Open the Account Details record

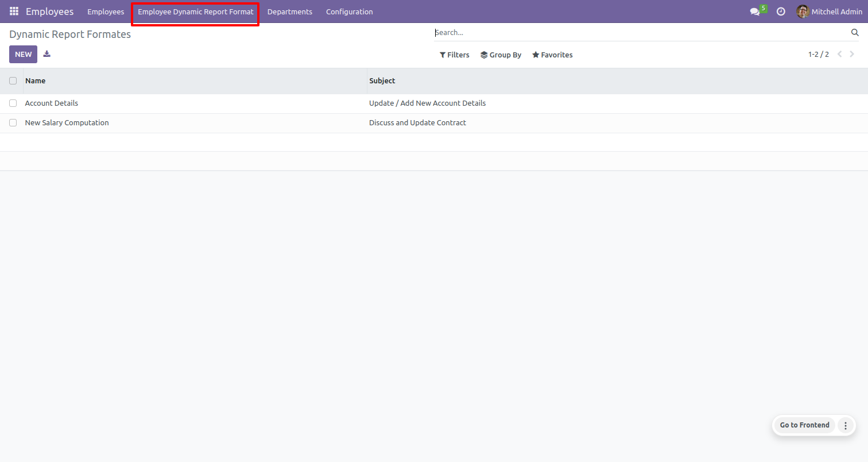coord(52,103)
